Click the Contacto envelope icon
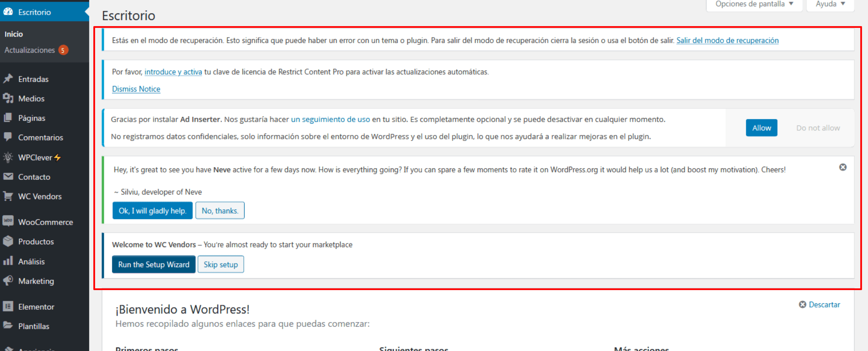The height and width of the screenshot is (351, 868). click(8, 177)
